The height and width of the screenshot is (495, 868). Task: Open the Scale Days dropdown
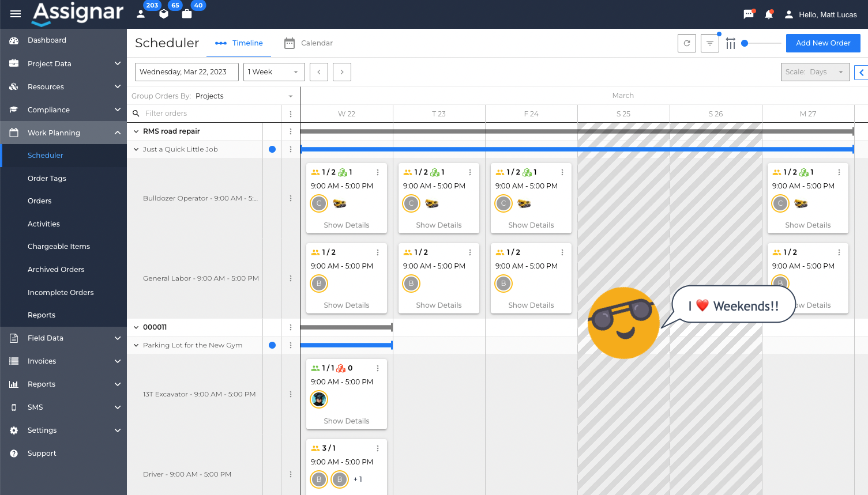(x=815, y=72)
